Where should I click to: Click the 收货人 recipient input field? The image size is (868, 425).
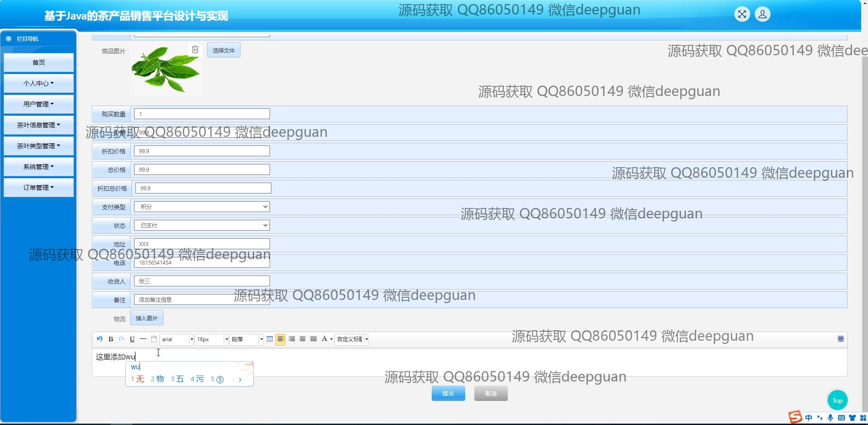(x=202, y=281)
